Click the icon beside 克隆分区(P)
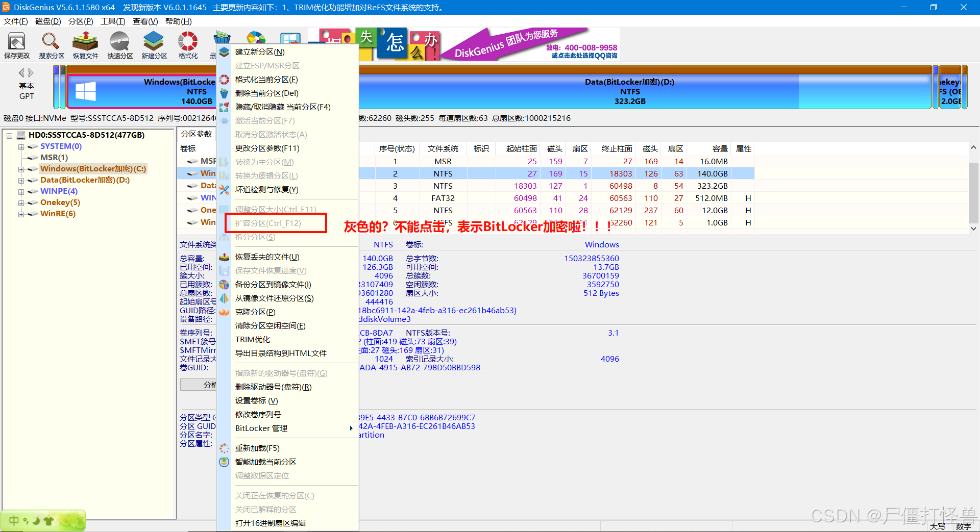 coord(224,312)
